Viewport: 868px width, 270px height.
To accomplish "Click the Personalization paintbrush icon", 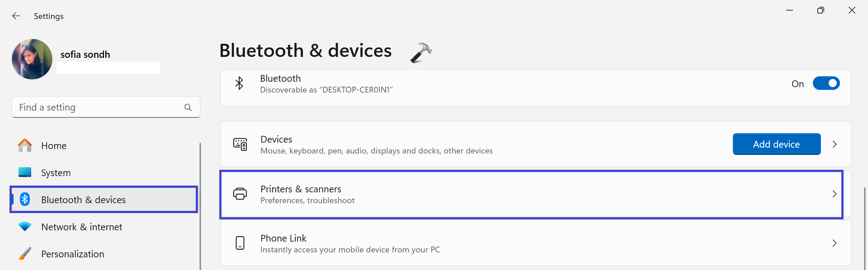I will [x=25, y=254].
